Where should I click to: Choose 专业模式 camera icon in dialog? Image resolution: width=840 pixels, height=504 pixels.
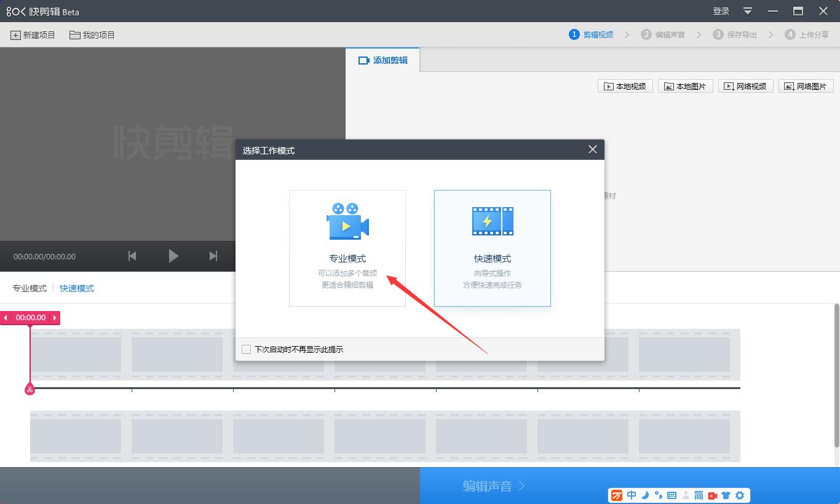click(347, 221)
